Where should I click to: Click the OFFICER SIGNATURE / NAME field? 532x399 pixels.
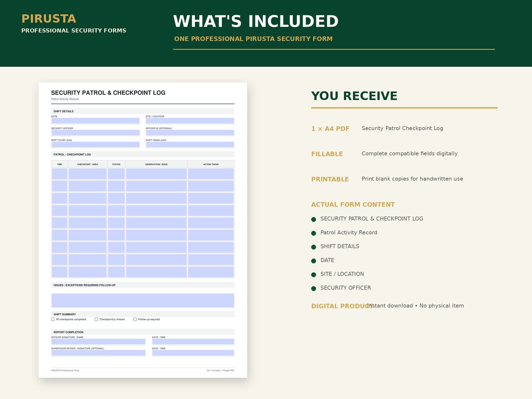[x=98, y=342]
